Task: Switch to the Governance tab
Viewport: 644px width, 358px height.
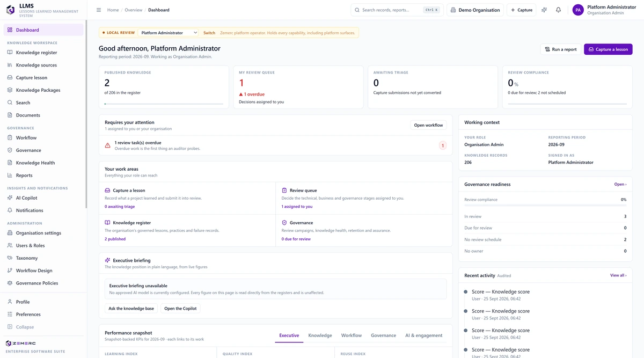Action: (x=383, y=335)
